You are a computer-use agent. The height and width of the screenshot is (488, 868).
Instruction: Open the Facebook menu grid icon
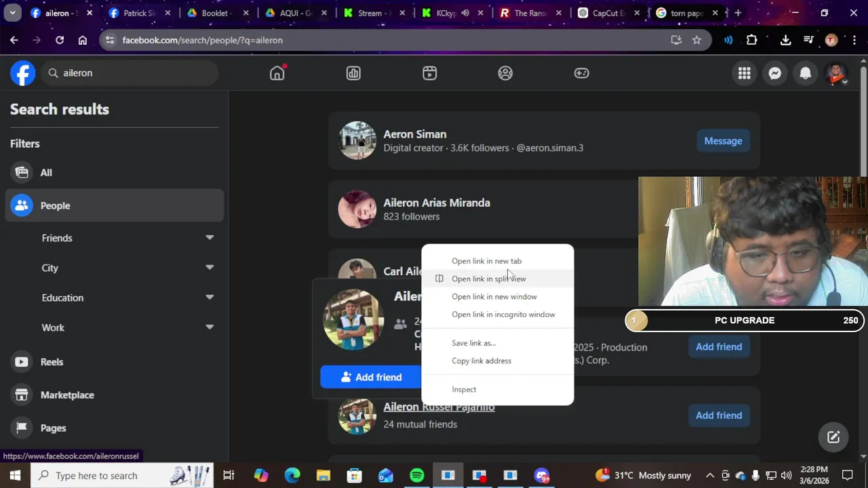click(x=745, y=73)
